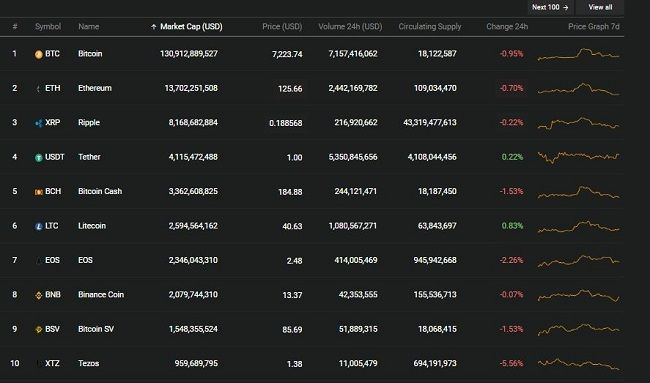
Task: Open Bitcoin SV 7d price graph
Action: 578,330
